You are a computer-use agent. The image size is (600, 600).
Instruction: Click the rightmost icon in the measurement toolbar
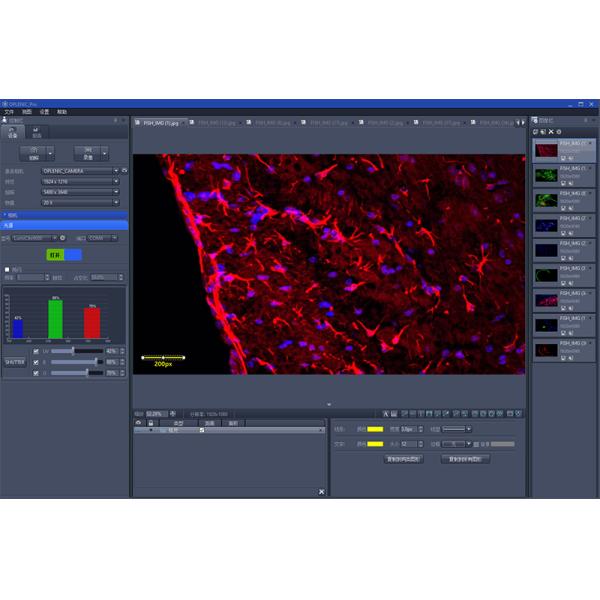[x=518, y=414]
